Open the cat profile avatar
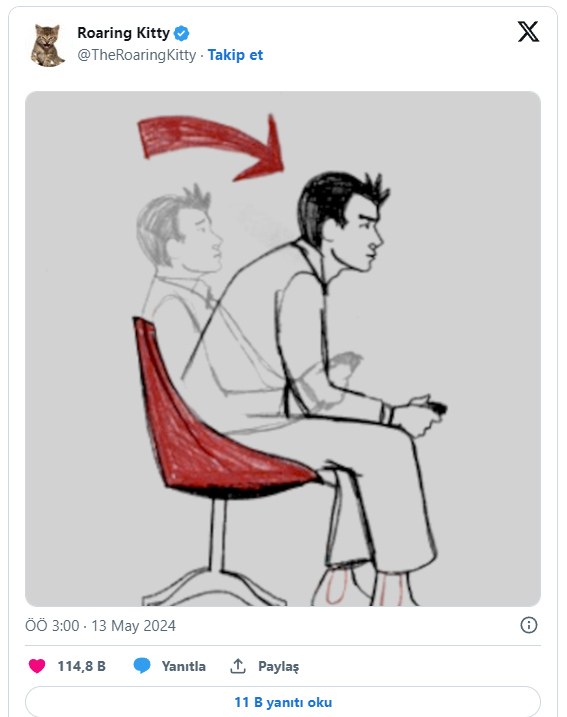This screenshot has width=567, height=717. [x=48, y=46]
